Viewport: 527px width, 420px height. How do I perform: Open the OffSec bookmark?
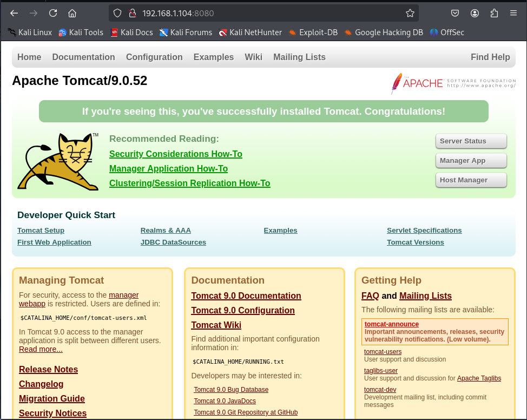[447, 32]
